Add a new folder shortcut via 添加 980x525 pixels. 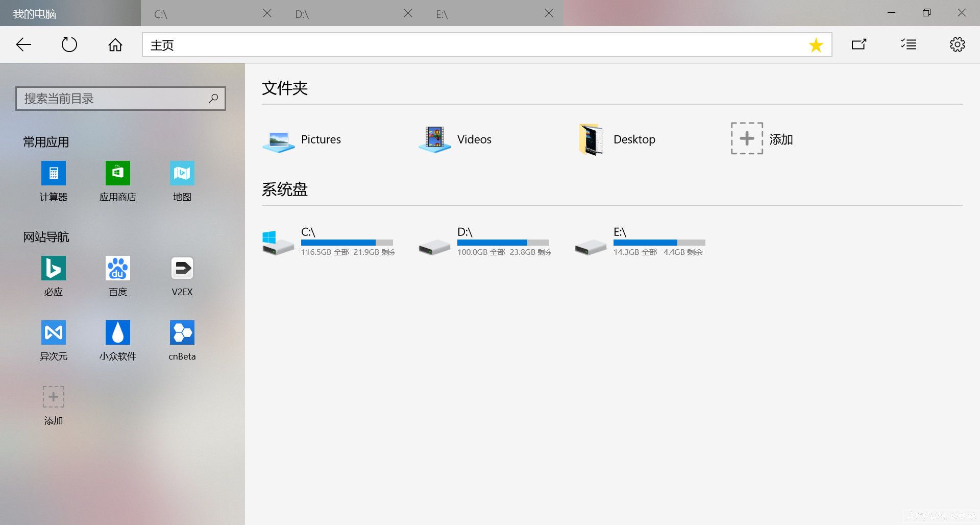(x=747, y=138)
